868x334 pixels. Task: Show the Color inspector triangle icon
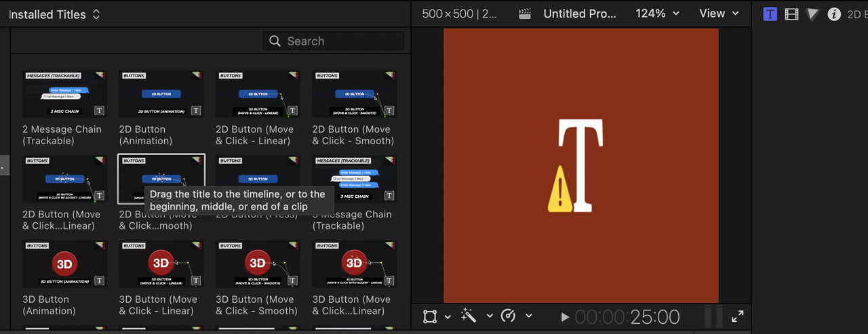pos(812,14)
